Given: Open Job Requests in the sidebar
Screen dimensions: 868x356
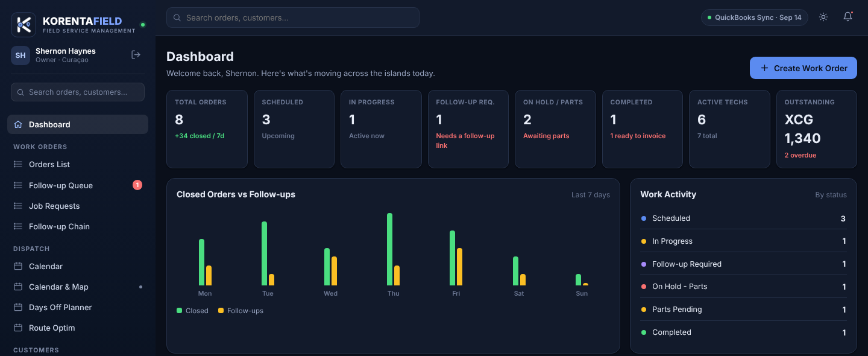Looking at the screenshot, I should pyautogui.click(x=78, y=206).
